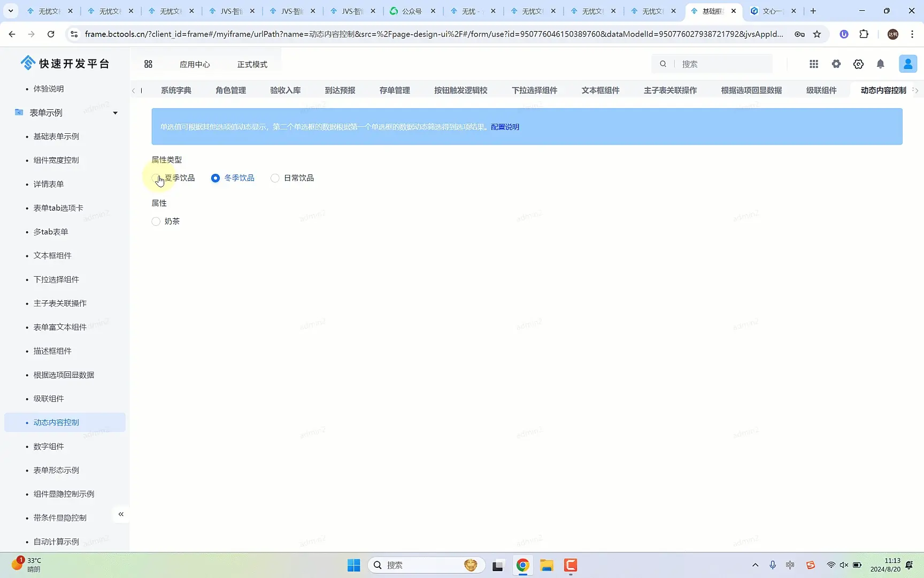Open 组件显隐控制示例 in the sidebar
The image size is (924, 578).
[64, 494]
